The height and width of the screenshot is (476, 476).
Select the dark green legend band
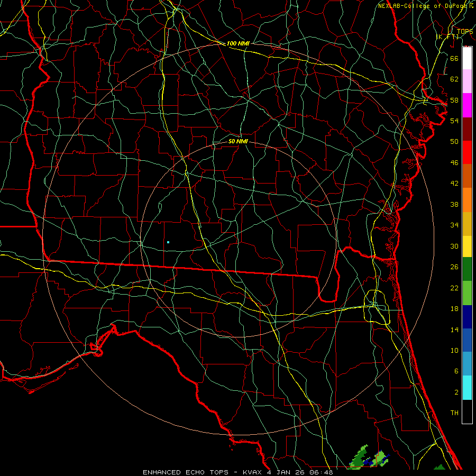coord(467,269)
